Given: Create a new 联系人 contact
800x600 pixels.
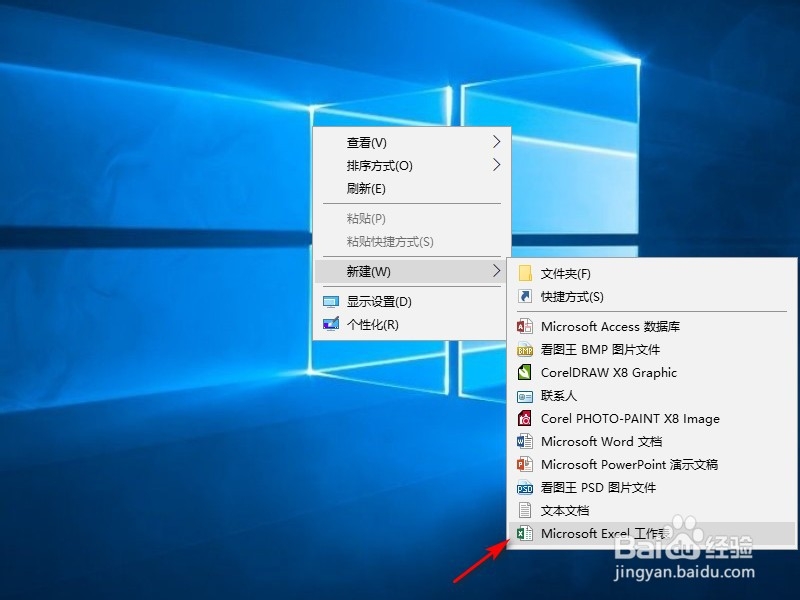Looking at the screenshot, I should [652, 395].
